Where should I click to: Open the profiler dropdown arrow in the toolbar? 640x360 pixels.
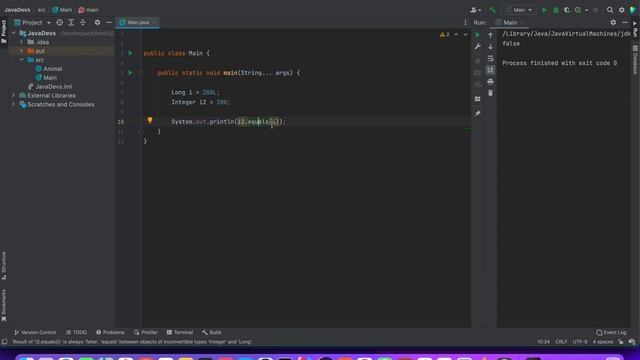(586, 10)
